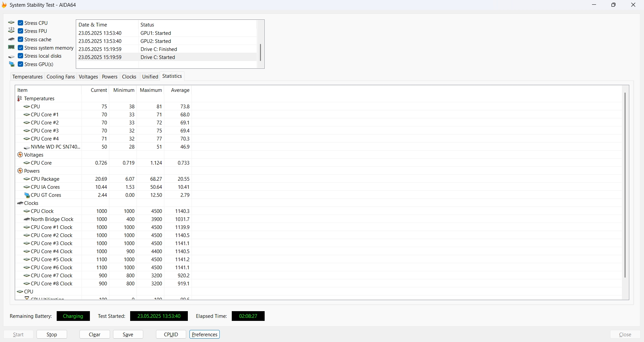Open Preferences
Screen dimensions: 644x342
point(205,335)
